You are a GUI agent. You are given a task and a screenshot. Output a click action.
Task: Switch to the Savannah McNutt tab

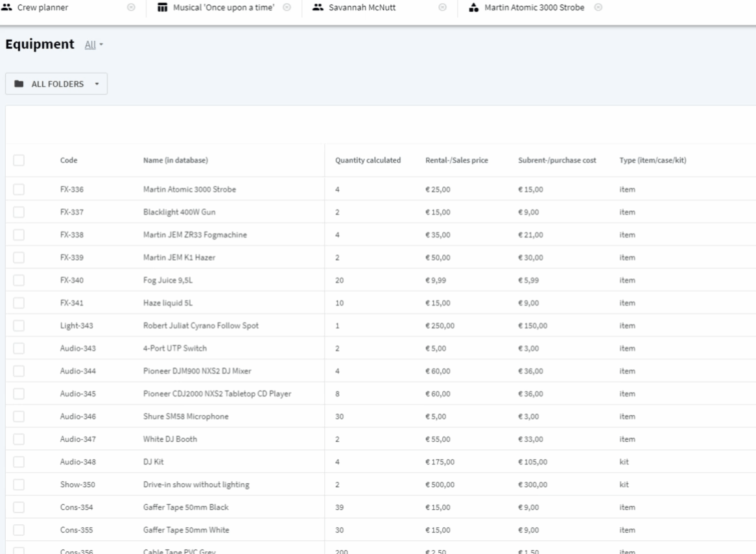click(x=362, y=7)
